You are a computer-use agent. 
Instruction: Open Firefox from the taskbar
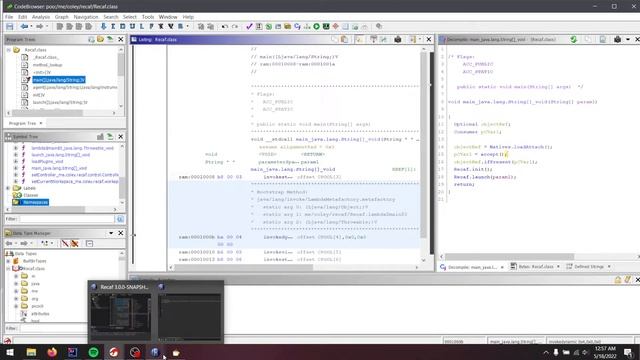coord(52,352)
